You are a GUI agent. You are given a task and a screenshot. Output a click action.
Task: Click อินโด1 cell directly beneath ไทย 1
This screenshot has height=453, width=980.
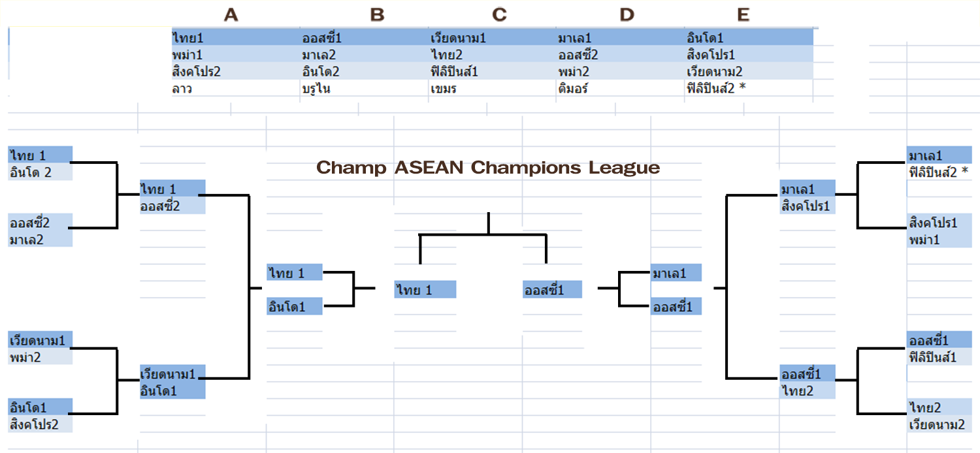[x=294, y=306]
